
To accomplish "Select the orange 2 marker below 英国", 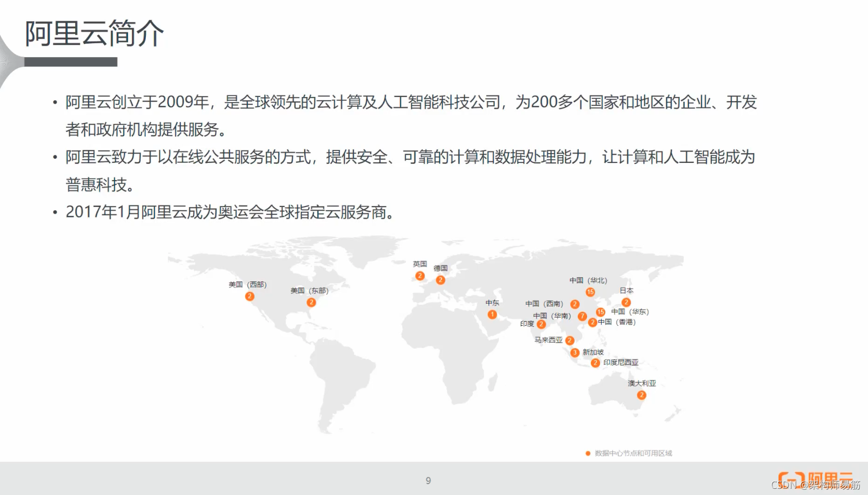I will click(x=420, y=276).
